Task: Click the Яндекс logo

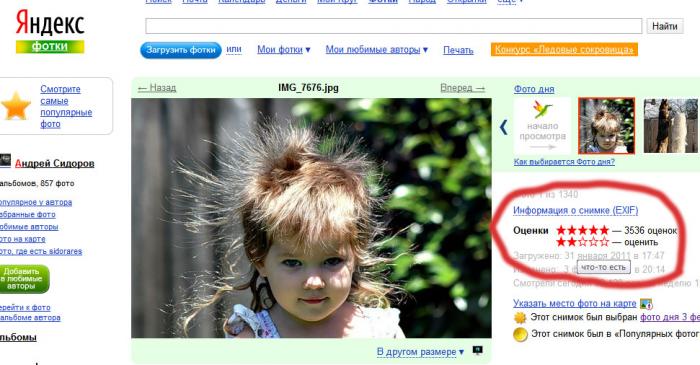Action: click(x=50, y=23)
